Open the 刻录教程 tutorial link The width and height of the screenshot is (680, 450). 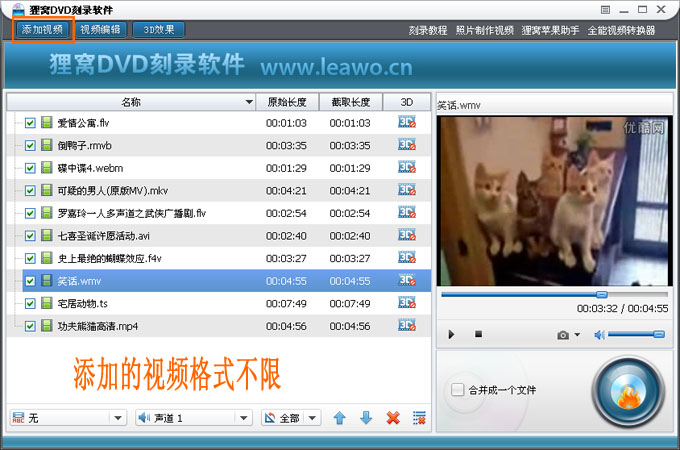[x=428, y=30]
